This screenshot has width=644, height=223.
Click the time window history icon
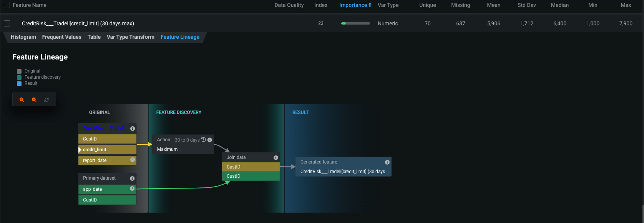point(204,140)
